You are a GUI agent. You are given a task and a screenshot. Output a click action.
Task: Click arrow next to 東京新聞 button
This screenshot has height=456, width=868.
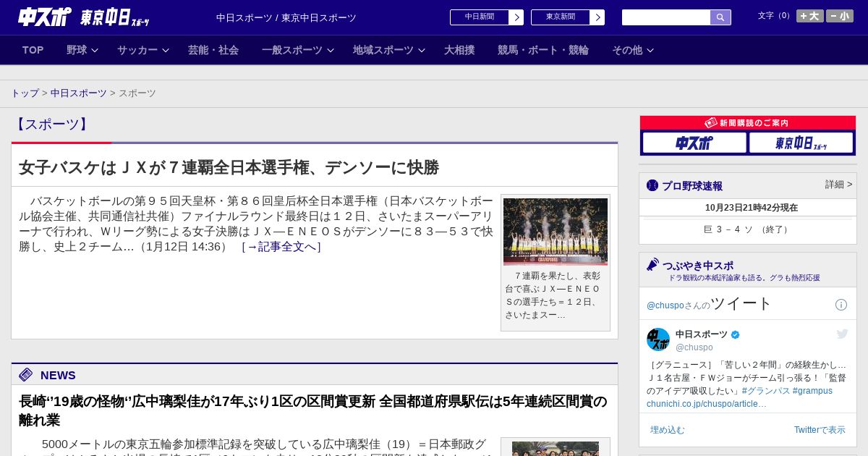click(597, 17)
